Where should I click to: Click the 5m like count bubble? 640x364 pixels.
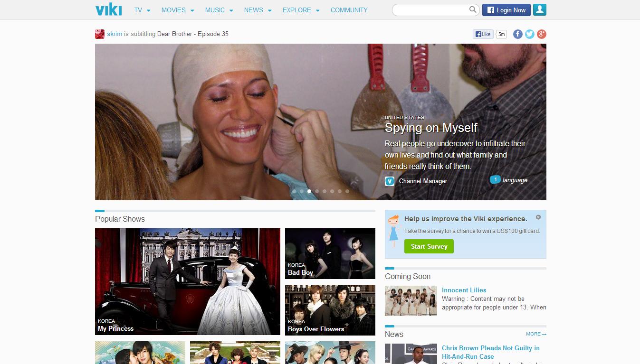click(x=501, y=34)
